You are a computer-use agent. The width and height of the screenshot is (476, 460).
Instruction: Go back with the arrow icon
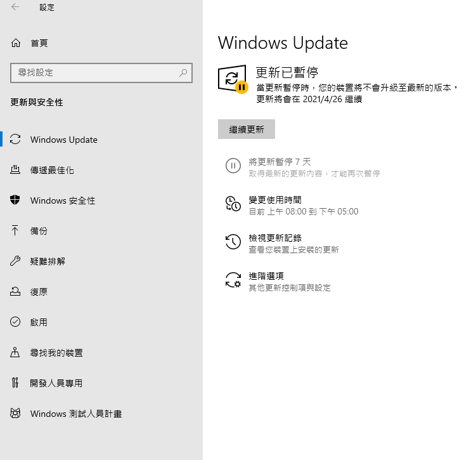pyautogui.click(x=15, y=7)
